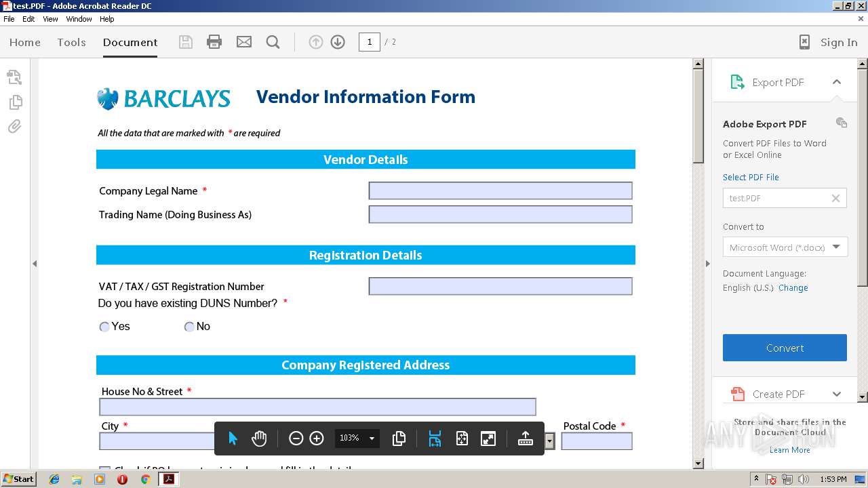The width and height of the screenshot is (868, 488).
Task: Expand the Create PDF panel
Action: [x=837, y=394]
